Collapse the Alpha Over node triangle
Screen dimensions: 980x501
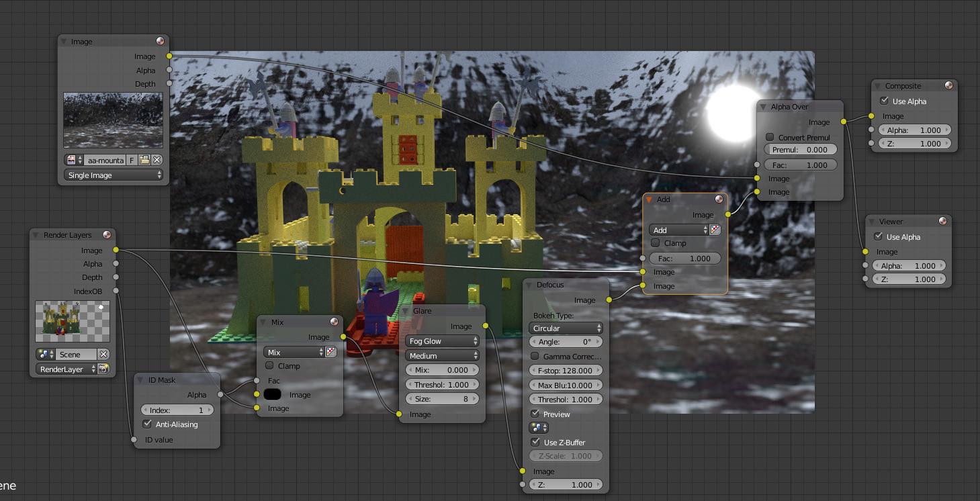click(x=764, y=107)
